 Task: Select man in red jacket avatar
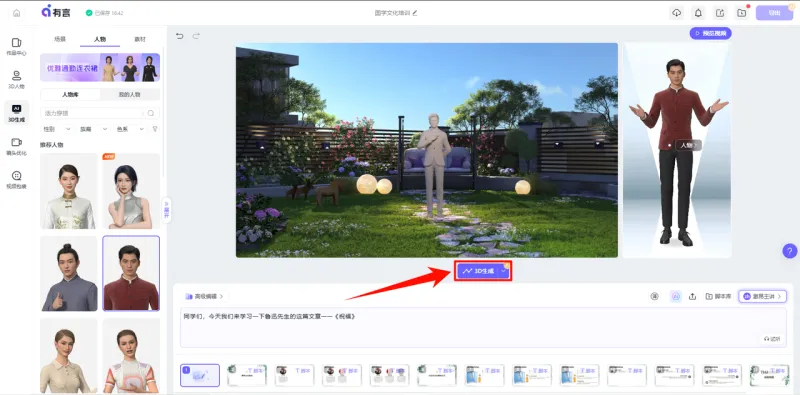131,274
